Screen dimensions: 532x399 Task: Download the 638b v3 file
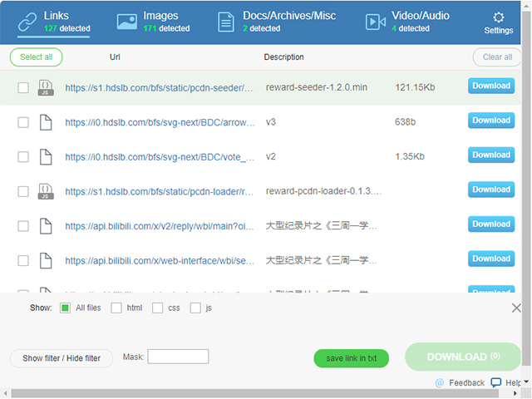[x=491, y=121]
